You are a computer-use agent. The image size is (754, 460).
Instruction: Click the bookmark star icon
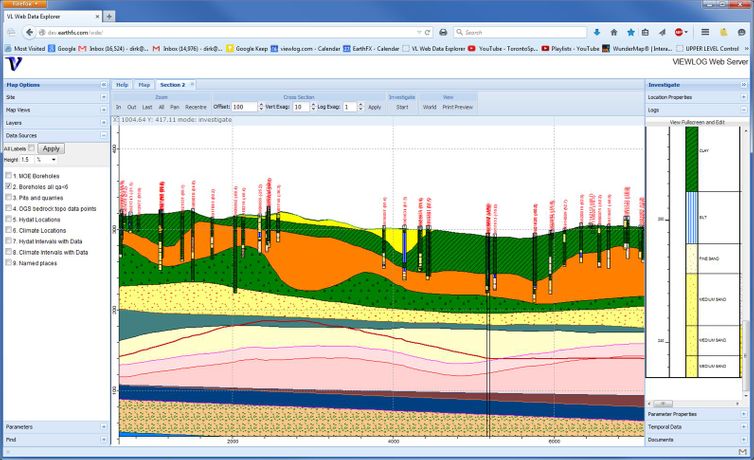click(x=630, y=32)
